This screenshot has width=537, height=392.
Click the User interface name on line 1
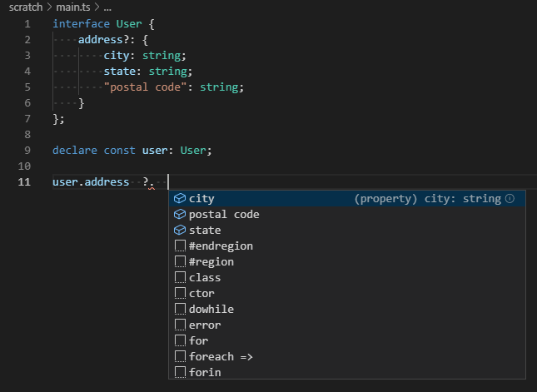click(x=129, y=24)
